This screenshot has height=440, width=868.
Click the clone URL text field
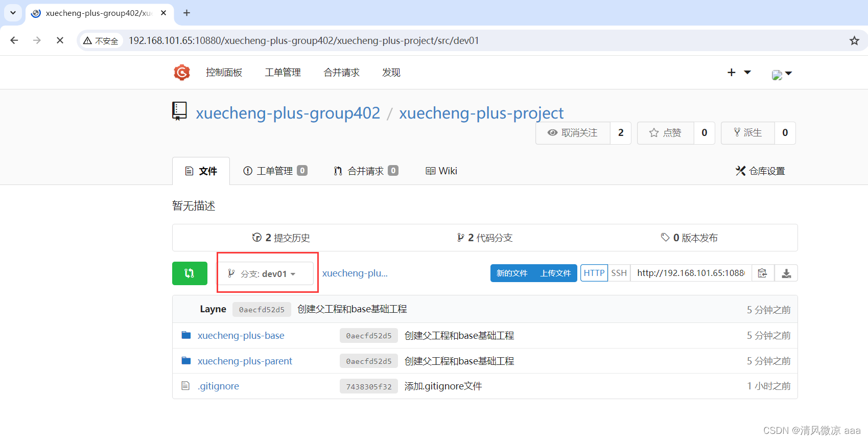[690, 273]
